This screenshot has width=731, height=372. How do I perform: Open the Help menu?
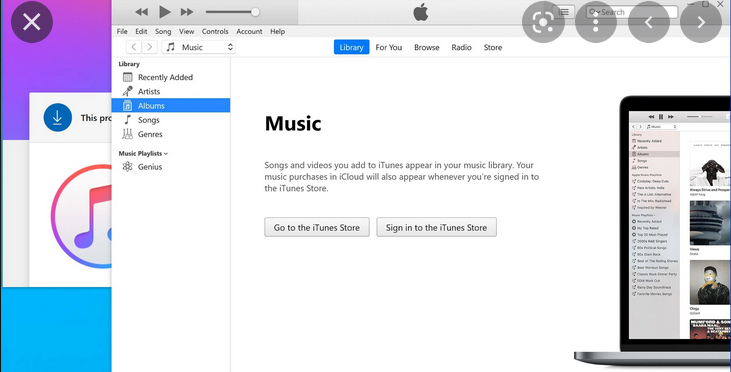click(277, 32)
